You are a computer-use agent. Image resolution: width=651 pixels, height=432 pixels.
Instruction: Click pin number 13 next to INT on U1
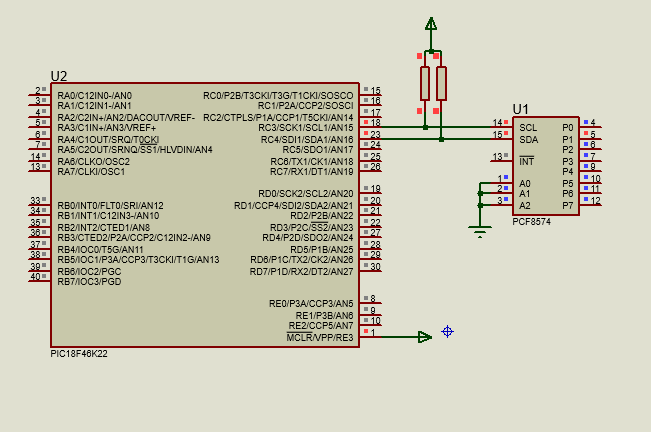[x=497, y=156]
